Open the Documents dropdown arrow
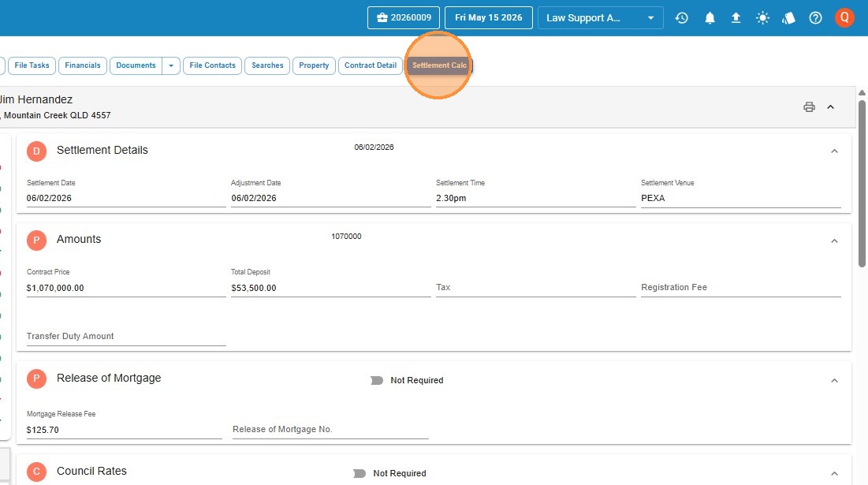Viewport: 868px width, 485px height. click(171, 65)
